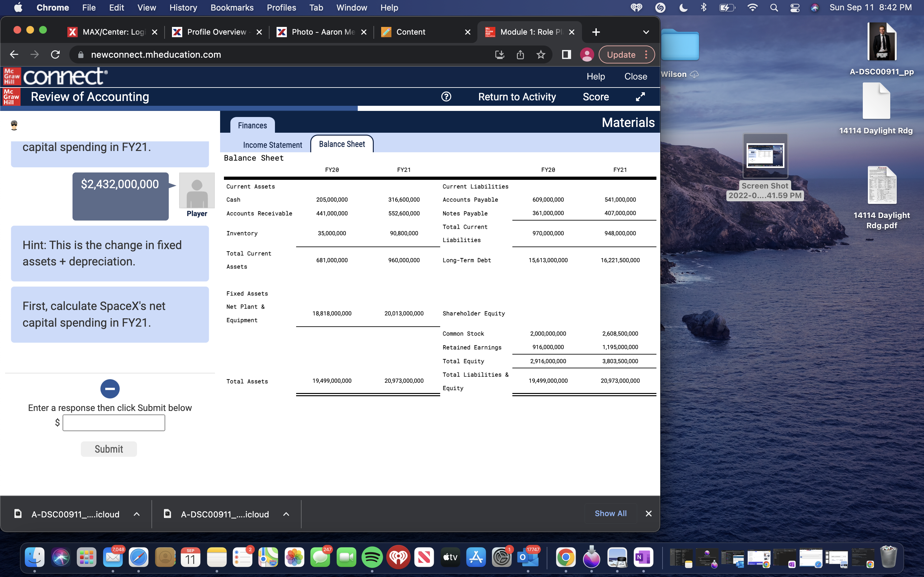This screenshot has width=924, height=577.
Task: Bookmark this page using the star icon
Action: coord(541,54)
